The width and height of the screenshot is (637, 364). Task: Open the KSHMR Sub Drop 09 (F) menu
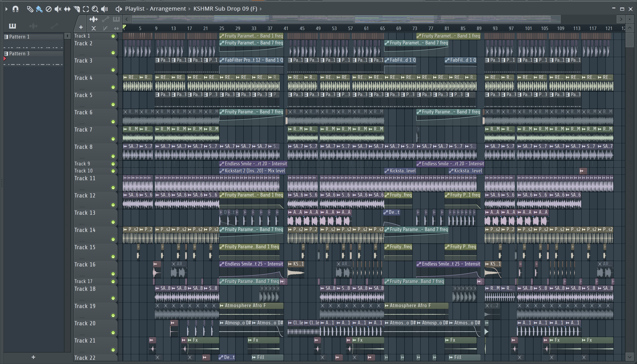click(225, 9)
